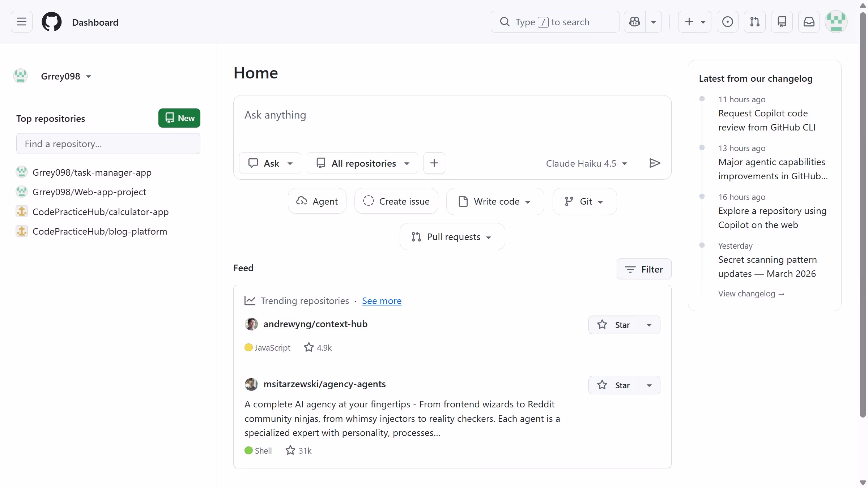Open the notifications inbox icon
Screen dimensions: 868x488
pyautogui.click(x=809, y=22)
